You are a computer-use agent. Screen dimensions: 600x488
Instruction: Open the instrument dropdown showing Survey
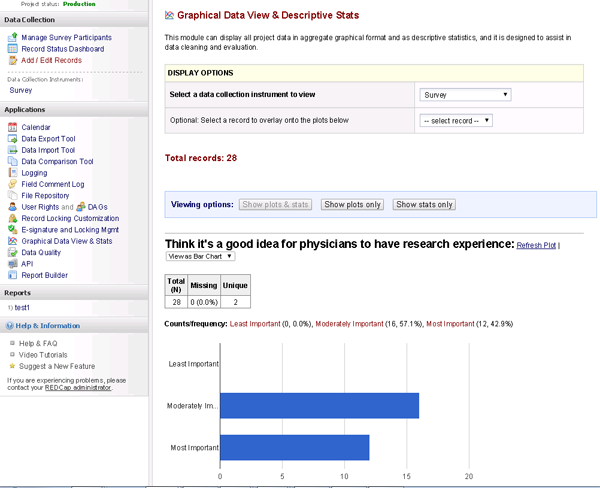tap(465, 95)
